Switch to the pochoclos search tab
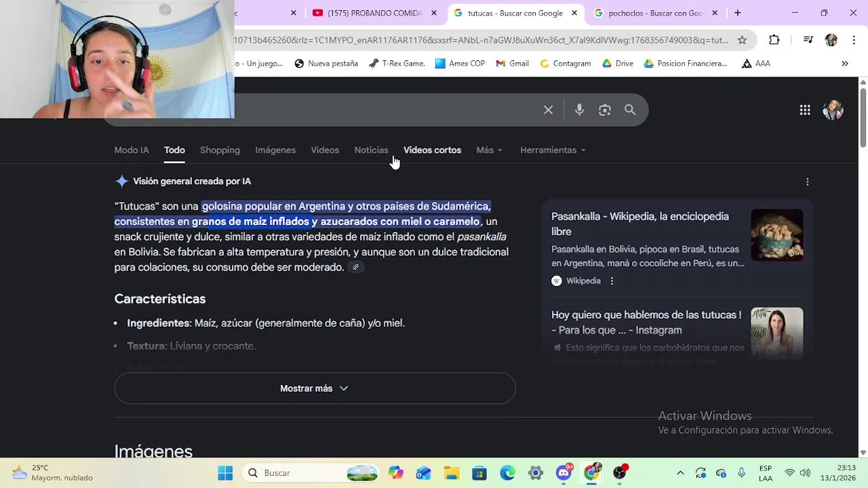Image resolution: width=868 pixels, height=488 pixels. [655, 13]
